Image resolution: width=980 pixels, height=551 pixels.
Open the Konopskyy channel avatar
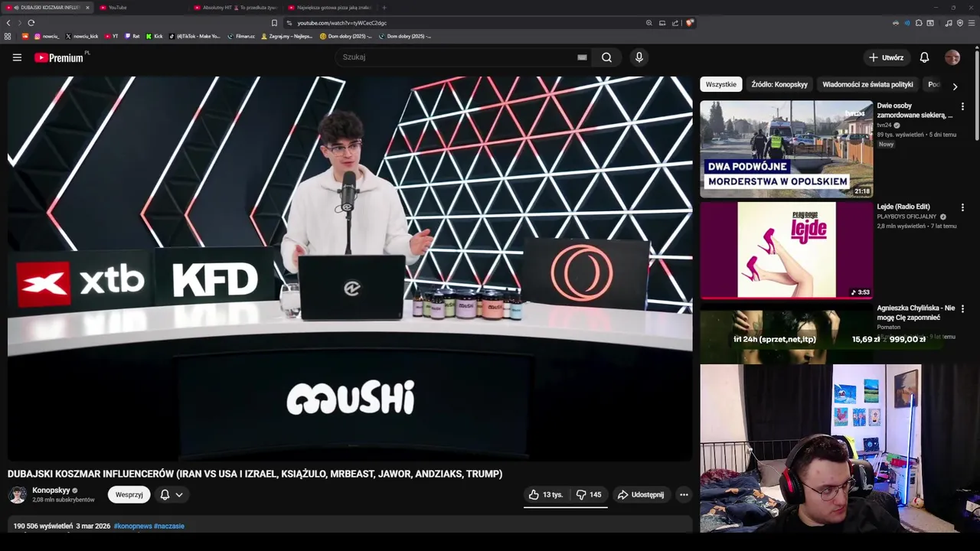(x=17, y=494)
